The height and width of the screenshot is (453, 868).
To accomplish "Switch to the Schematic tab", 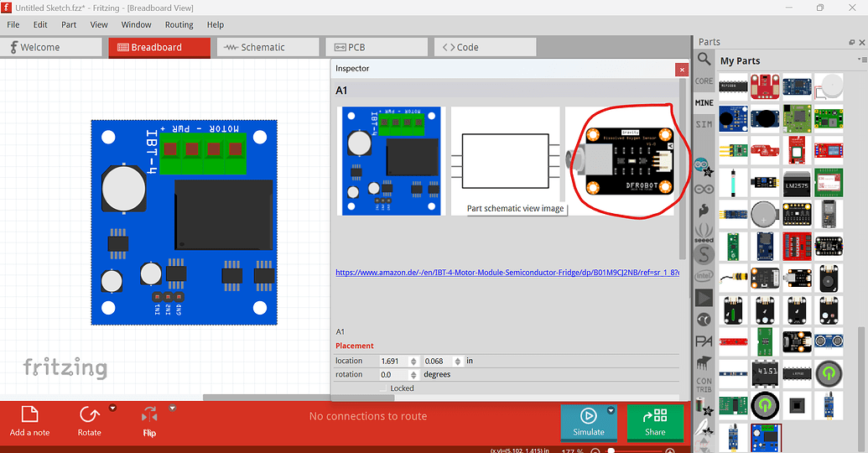I will tap(268, 47).
